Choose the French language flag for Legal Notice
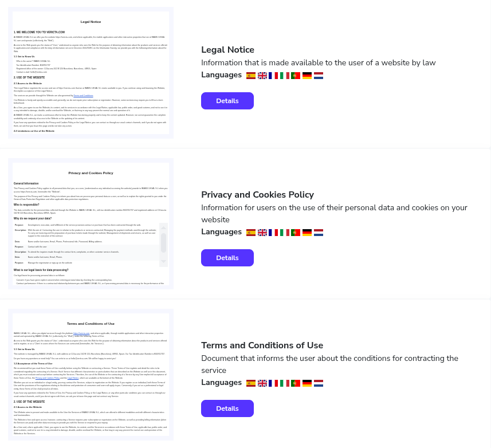The width and height of the screenshot is (491, 448). pyautogui.click(x=273, y=75)
